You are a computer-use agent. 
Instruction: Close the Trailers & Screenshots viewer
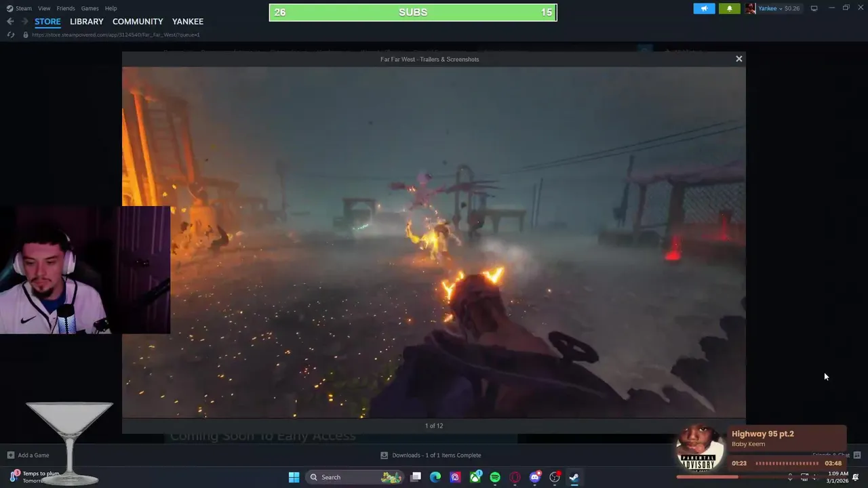739,59
